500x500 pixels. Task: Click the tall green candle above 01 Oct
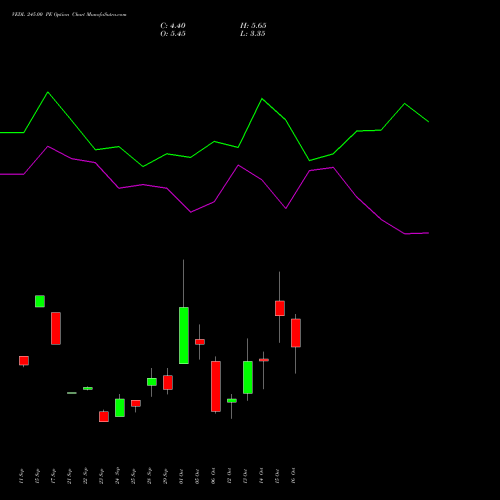tap(184, 335)
